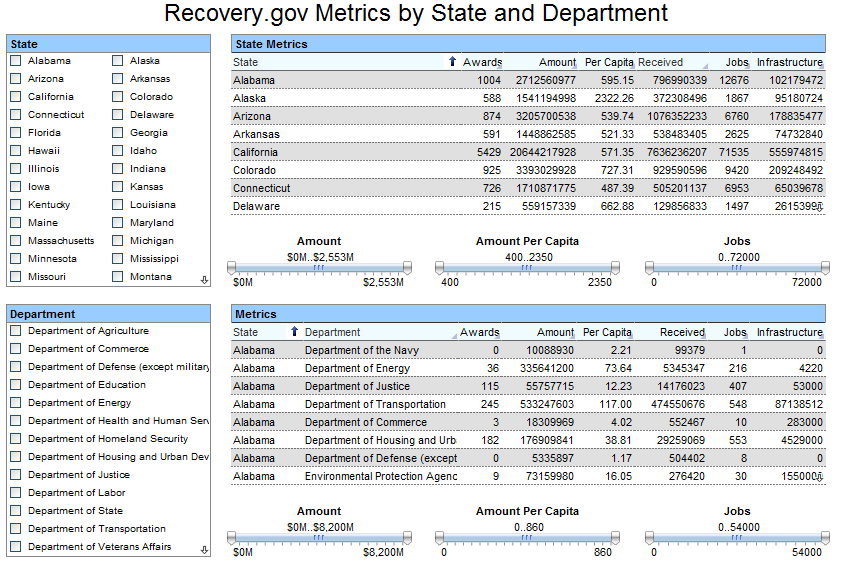The height and width of the screenshot is (578, 848).
Task: Click the scroll-down arrow in the Department list
Action: pyautogui.click(x=204, y=550)
